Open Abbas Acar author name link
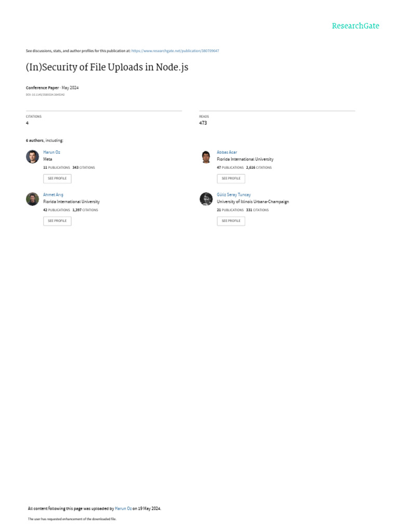The image size is (399, 532). (227, 152)
